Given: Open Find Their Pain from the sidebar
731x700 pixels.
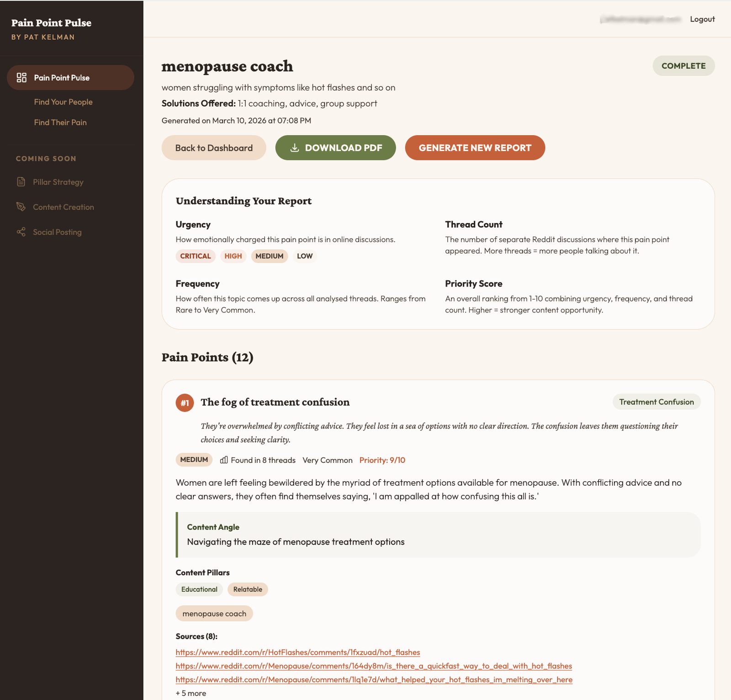Looking at the screenshot, I should tap(61, 122).
